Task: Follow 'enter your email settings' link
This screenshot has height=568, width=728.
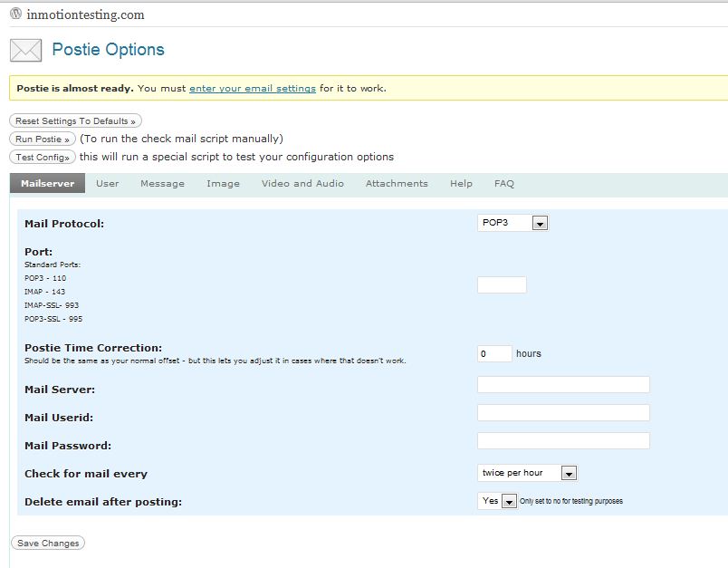Action: (x=253, y=88)
